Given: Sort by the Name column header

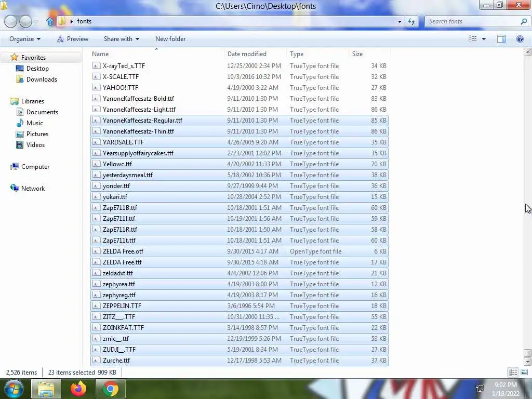Looking at the screenshot, I should pos(156,54).
